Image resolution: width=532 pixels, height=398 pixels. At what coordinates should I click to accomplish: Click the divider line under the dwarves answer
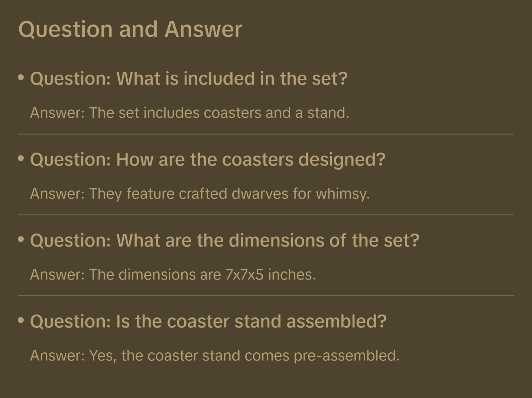266,215
